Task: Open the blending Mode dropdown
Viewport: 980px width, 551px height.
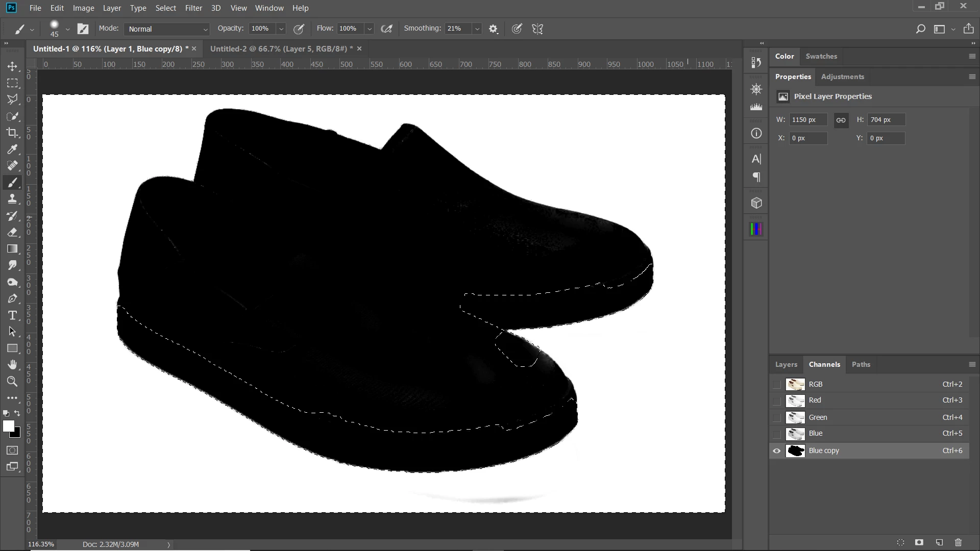Action: pos(167,29)
